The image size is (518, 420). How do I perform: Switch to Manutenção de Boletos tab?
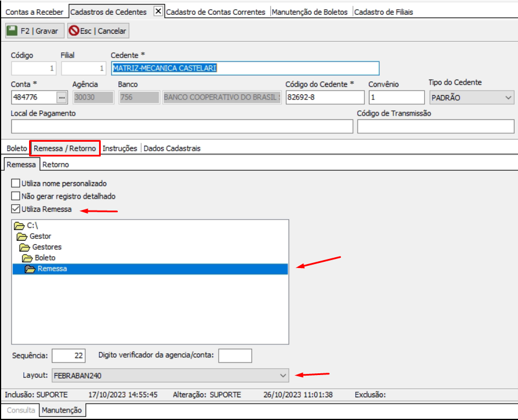[310, 12]
